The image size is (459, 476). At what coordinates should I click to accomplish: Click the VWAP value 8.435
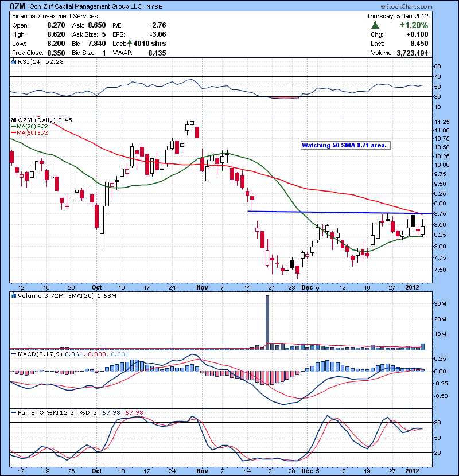(157, 53)
